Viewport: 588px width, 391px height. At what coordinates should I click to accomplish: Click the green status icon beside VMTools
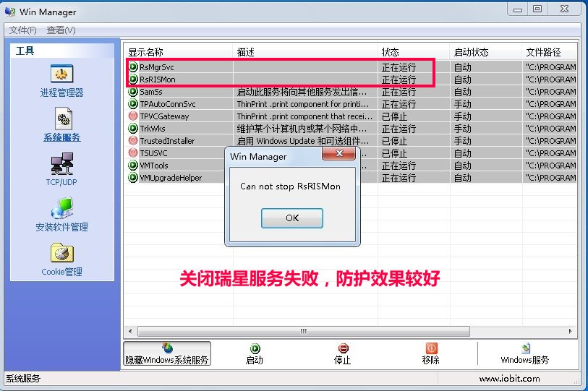pos(133,166)
